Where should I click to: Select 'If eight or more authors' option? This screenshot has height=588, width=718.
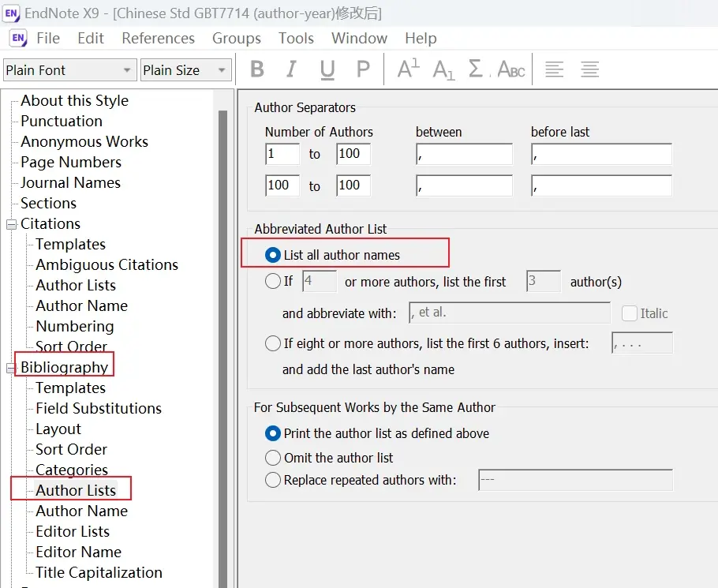coord(273,343)
